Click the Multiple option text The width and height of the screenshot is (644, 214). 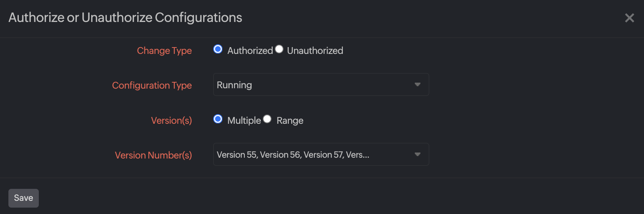click(x=244, y=121)
